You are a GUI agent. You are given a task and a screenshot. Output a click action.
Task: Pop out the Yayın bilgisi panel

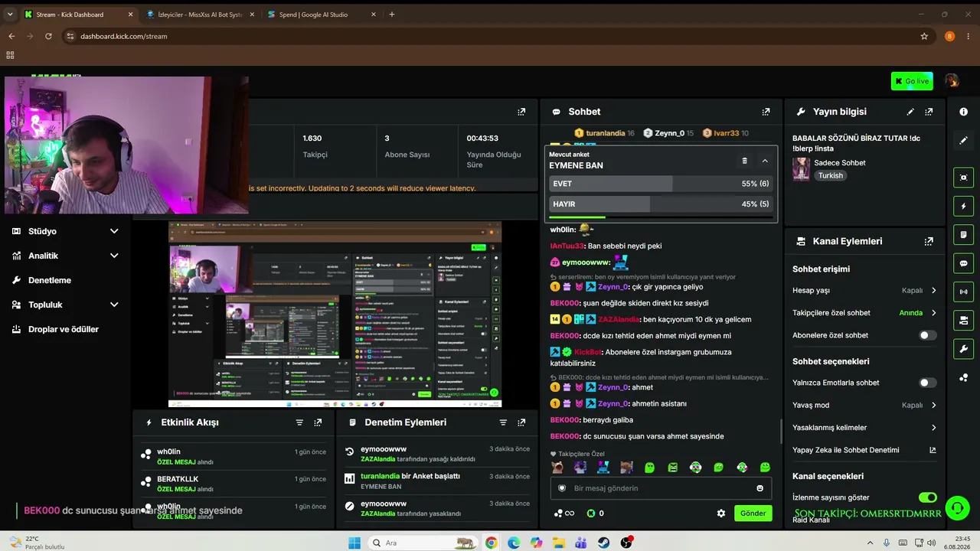[929, 112]
